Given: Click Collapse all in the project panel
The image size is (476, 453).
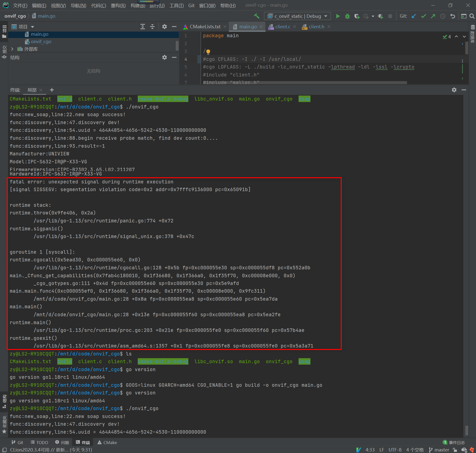Looking at the screenshot, I should tap(152, 27).
